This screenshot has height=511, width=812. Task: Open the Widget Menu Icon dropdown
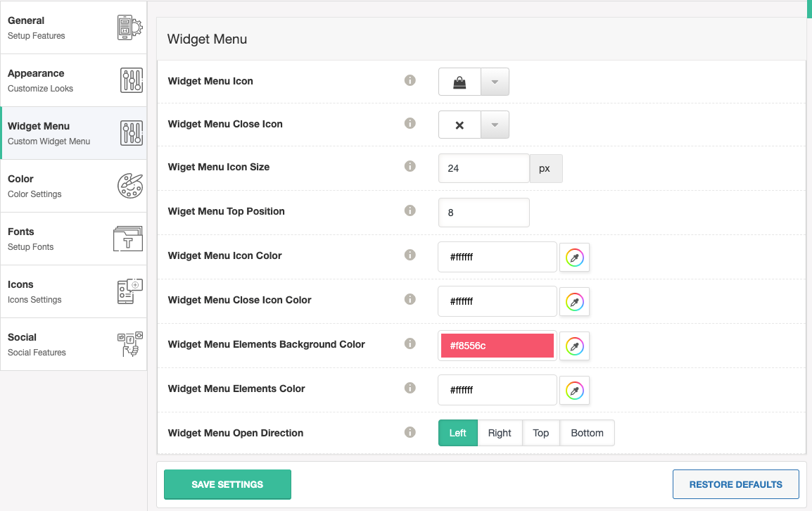tap(493, 81)
